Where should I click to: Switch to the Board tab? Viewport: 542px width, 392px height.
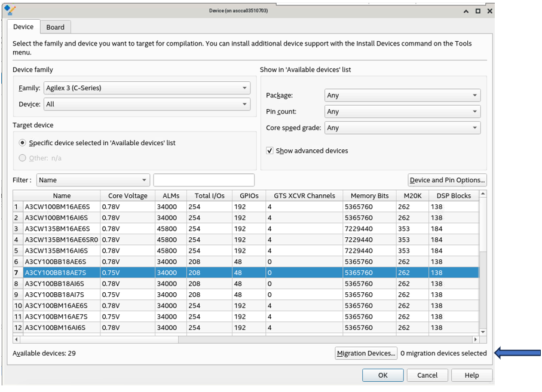pyautogui.click(x=56, y=27)
